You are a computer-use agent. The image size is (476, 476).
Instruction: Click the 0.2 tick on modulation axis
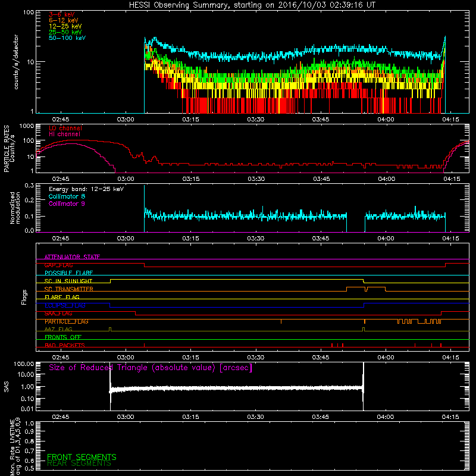pyautogui.click(x=29, y=200)
